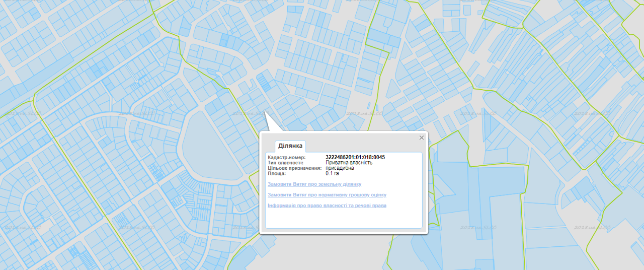Click the label Тип власності:

(x=285, y=163)
